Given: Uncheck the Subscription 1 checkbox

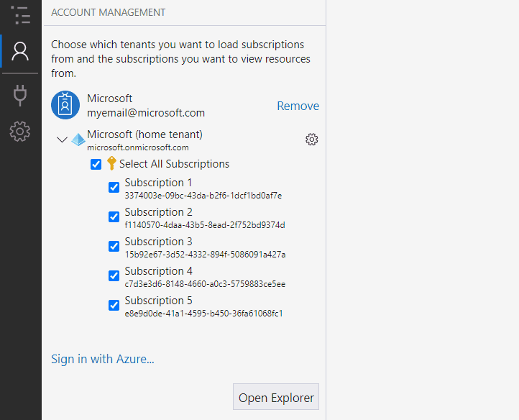Looking at the screenshot, I should [x=114, y=188].
